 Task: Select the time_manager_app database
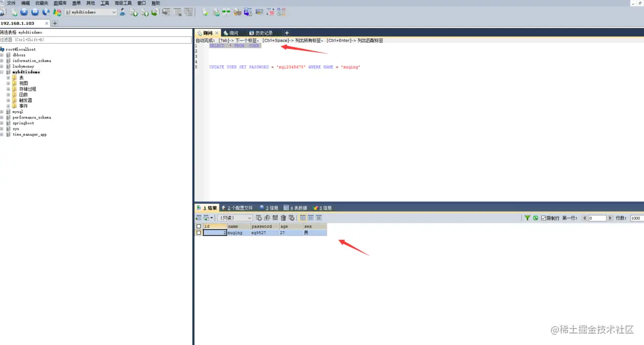point(30,135)
